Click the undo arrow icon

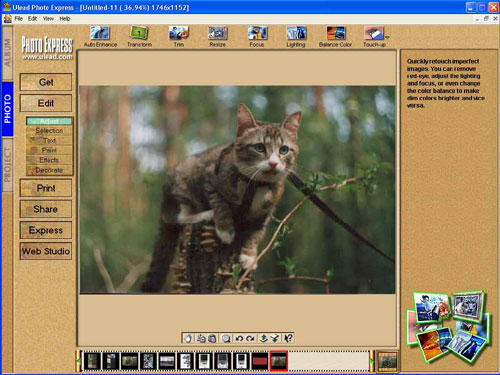pos(239,338)
